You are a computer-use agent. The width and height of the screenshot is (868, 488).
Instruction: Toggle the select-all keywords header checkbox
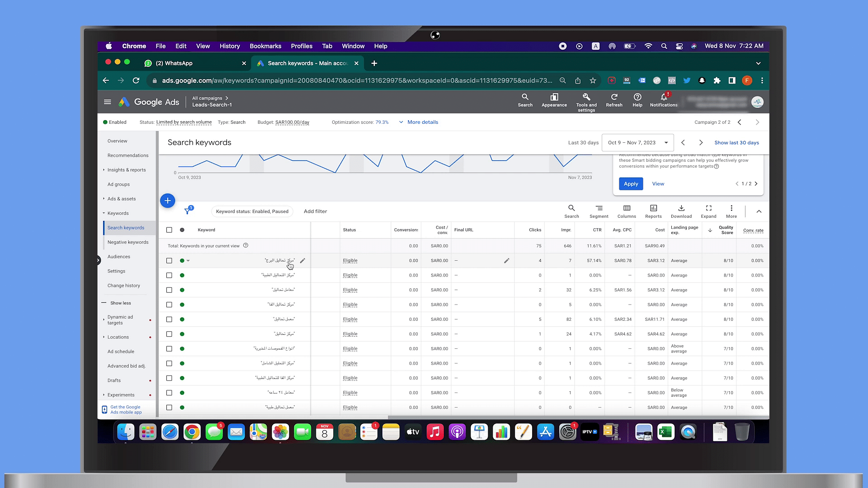(x=169, y=230)
